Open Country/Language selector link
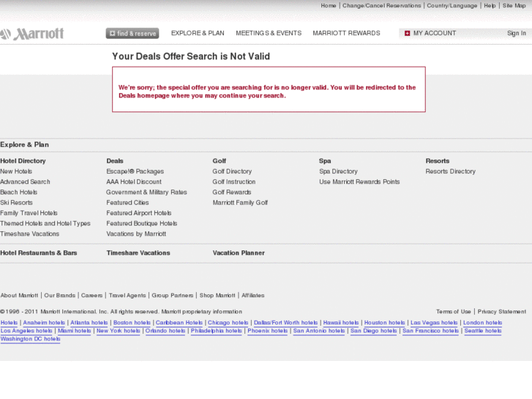Screen dimensions: 532x399 coord(452,6)
